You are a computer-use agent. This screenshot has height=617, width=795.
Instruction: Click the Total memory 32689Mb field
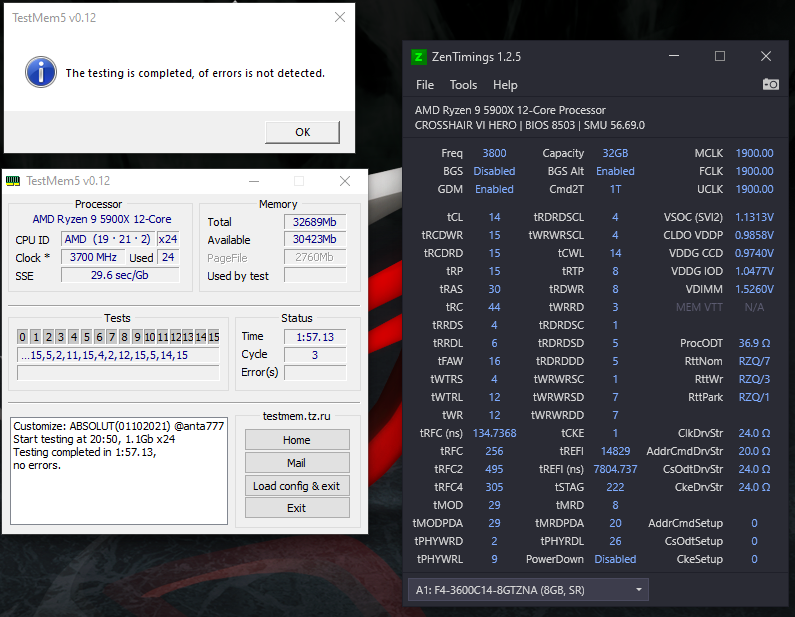point(315,222)
